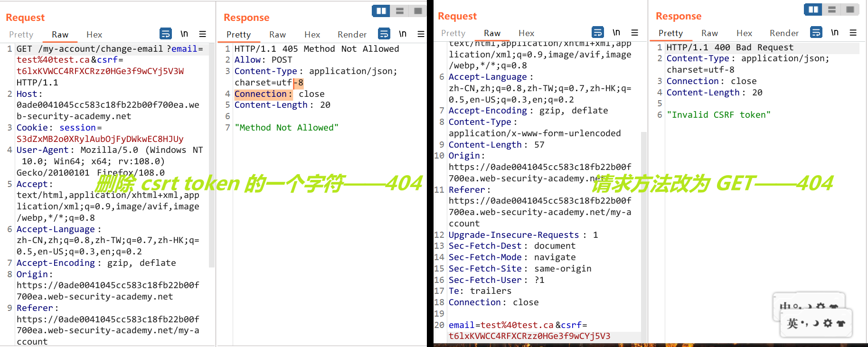The width and height of the screenshot is (868, 347).
Task: Toggle word wrap in the GET request pane
Action: (165, 34)
